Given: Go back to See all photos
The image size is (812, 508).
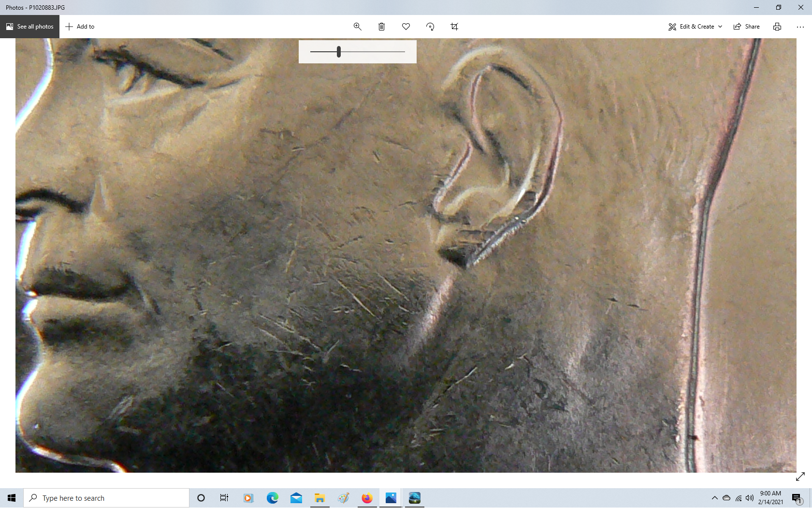Looking at the screenshot, I should tap(30, 27).
